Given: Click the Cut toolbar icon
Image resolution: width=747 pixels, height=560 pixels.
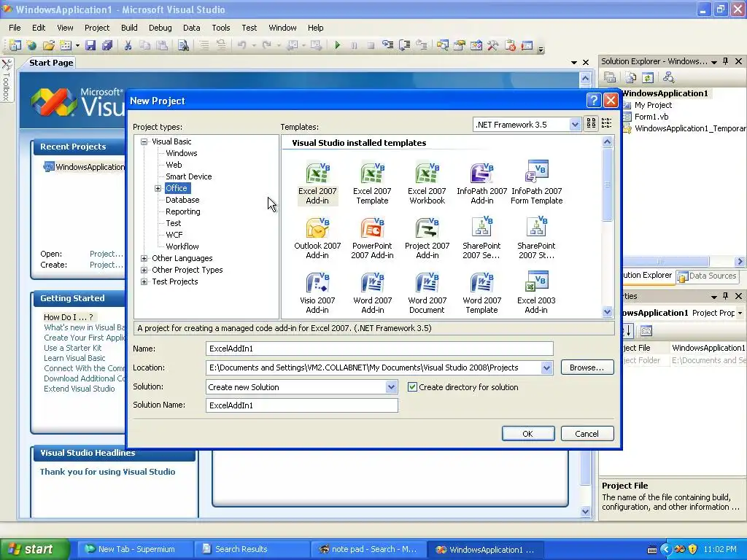Looking at the screenshot, I should click(128, 45).
